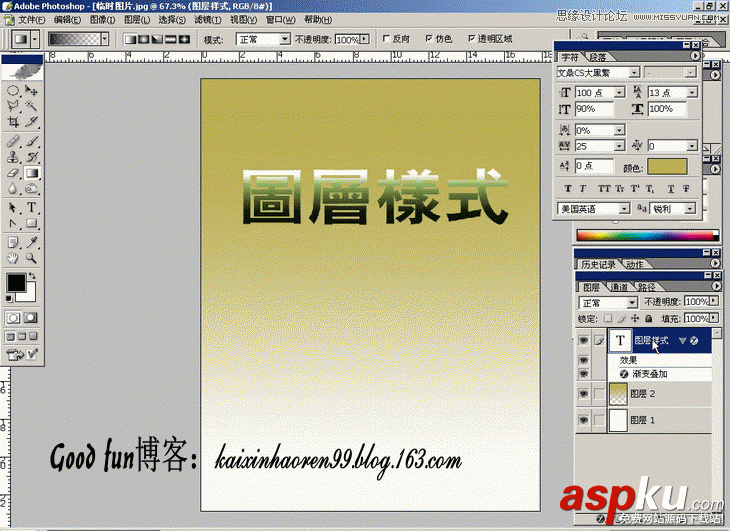Select the Pen tool
This screenshot has width=730, height=531.
[13, 224]
